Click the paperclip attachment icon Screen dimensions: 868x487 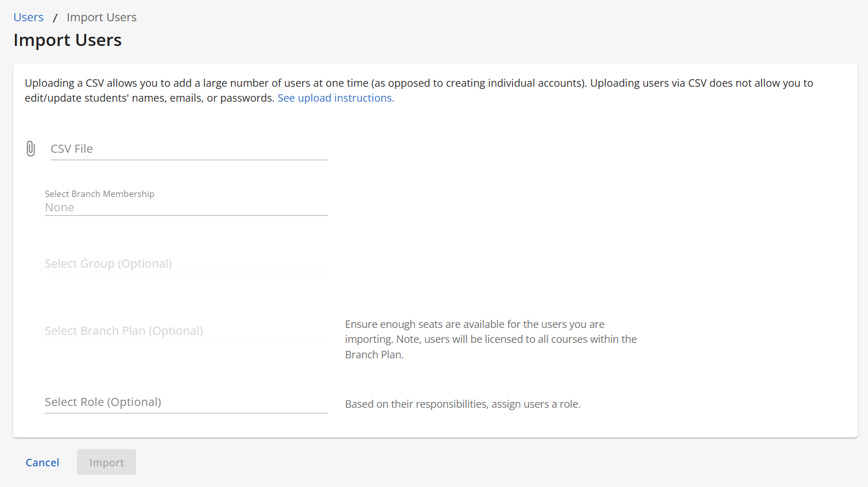tap(31, 149)
